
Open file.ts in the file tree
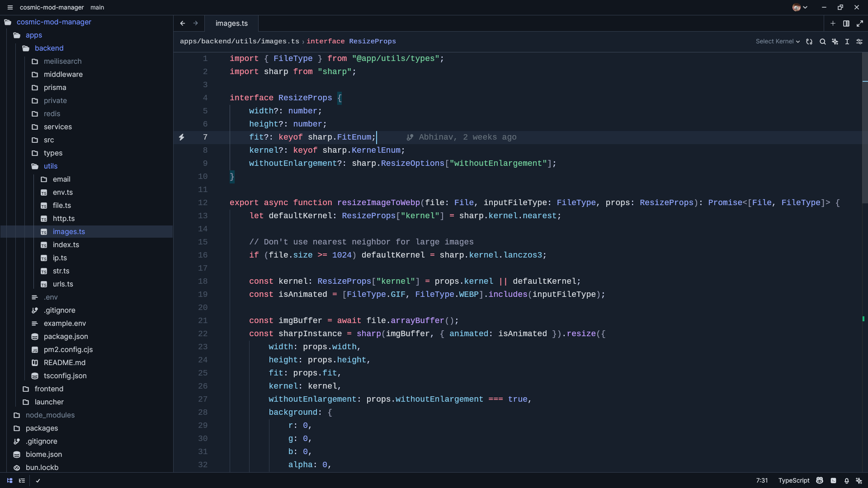point(61,205)
